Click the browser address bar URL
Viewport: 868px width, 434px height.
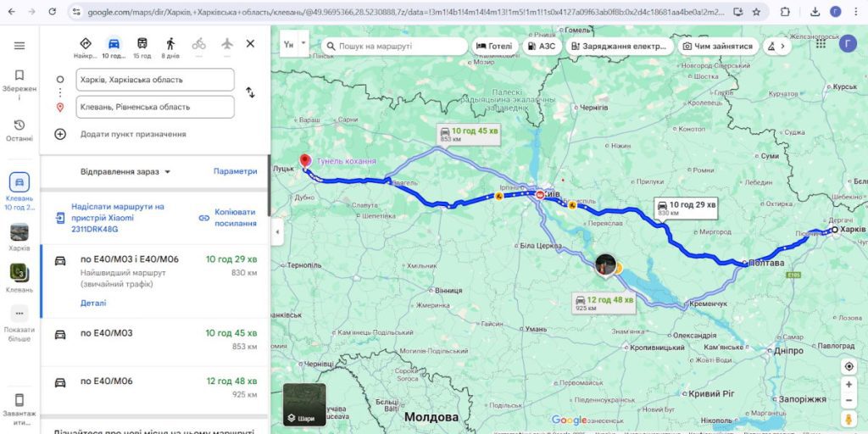point(406,12)
